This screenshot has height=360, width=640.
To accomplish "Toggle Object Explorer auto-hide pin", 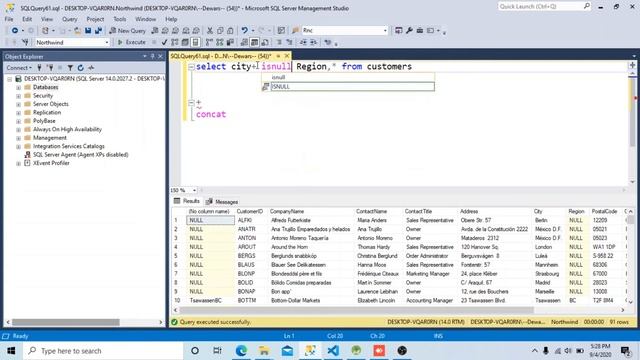I will [x=153, y=56].
